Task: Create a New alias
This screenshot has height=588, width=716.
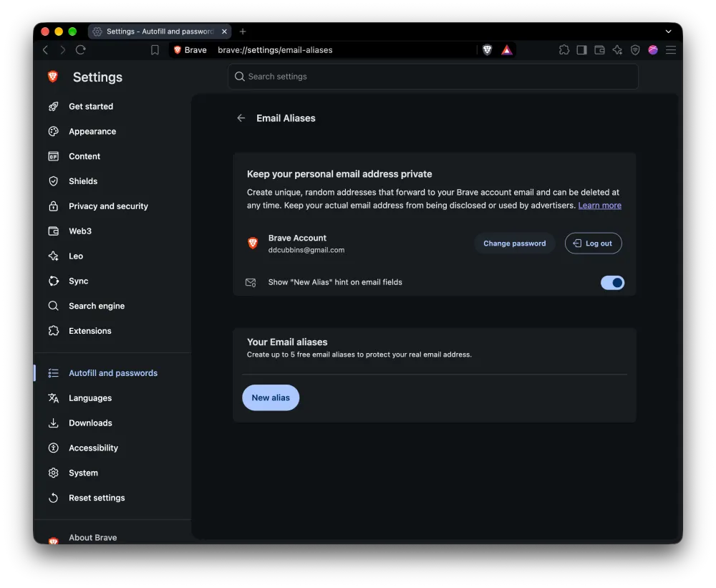Action: pyautogui.click(x=271, y=397)
